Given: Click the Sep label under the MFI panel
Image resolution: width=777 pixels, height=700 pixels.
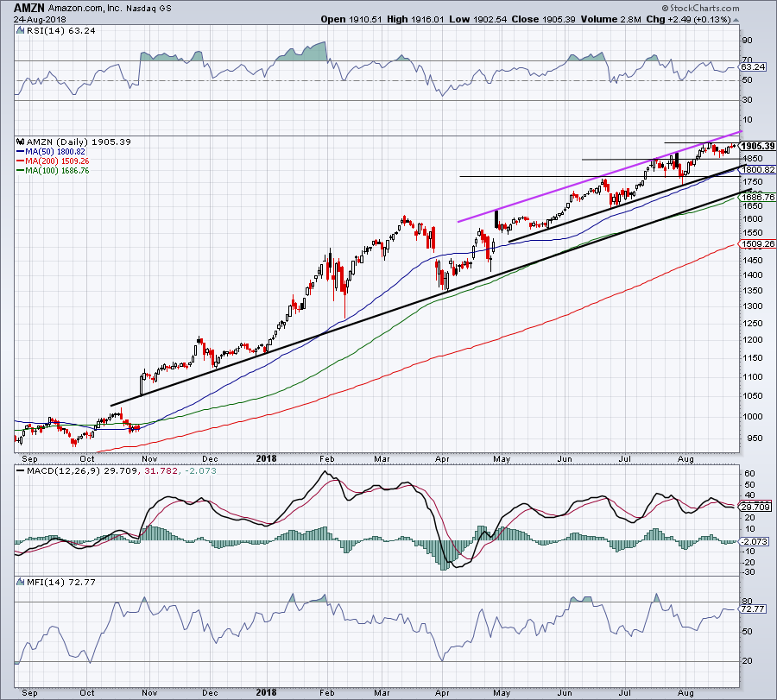Looking at the screenshot, I should click(x=29, y=692).
